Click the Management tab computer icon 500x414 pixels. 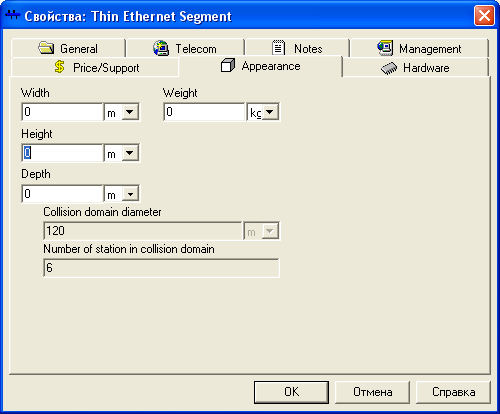pyautogui.click(x=385, y=48)
